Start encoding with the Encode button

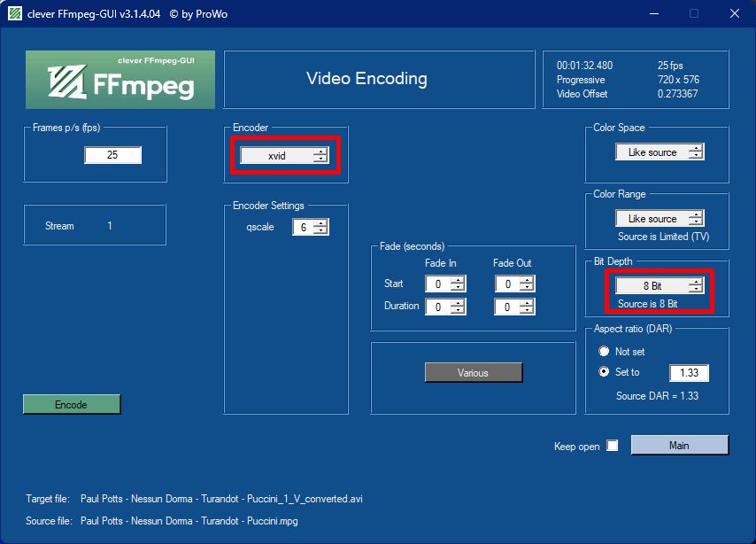click(72, 405)
